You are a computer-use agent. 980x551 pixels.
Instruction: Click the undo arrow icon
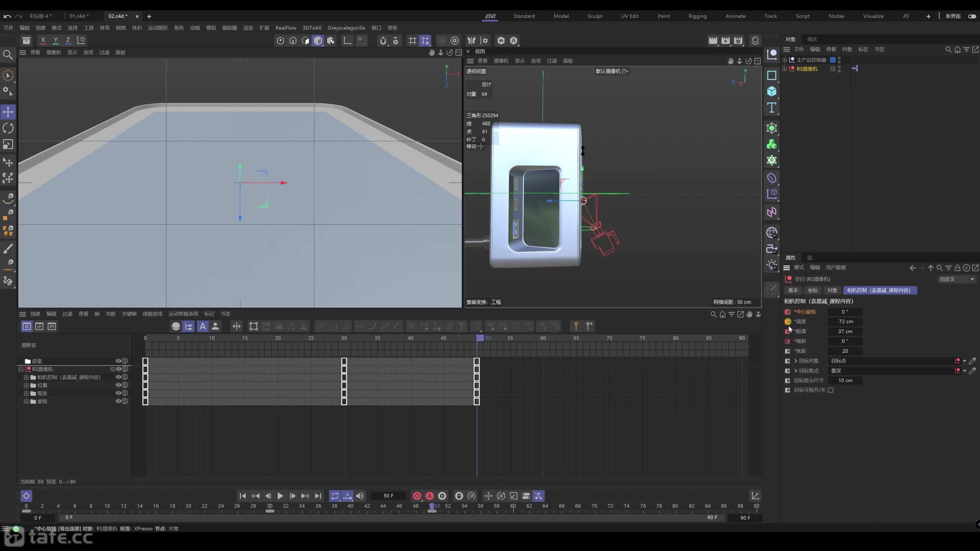tap(7, 16)
